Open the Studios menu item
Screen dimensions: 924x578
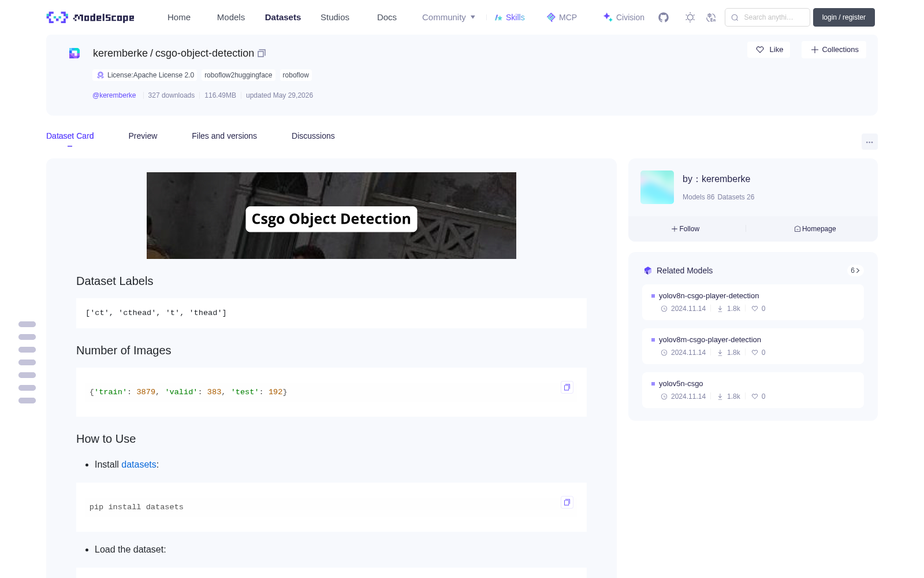coord(335,17)
